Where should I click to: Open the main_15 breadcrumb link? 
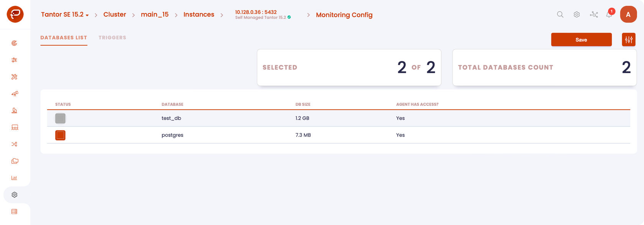tap(154, 15)
